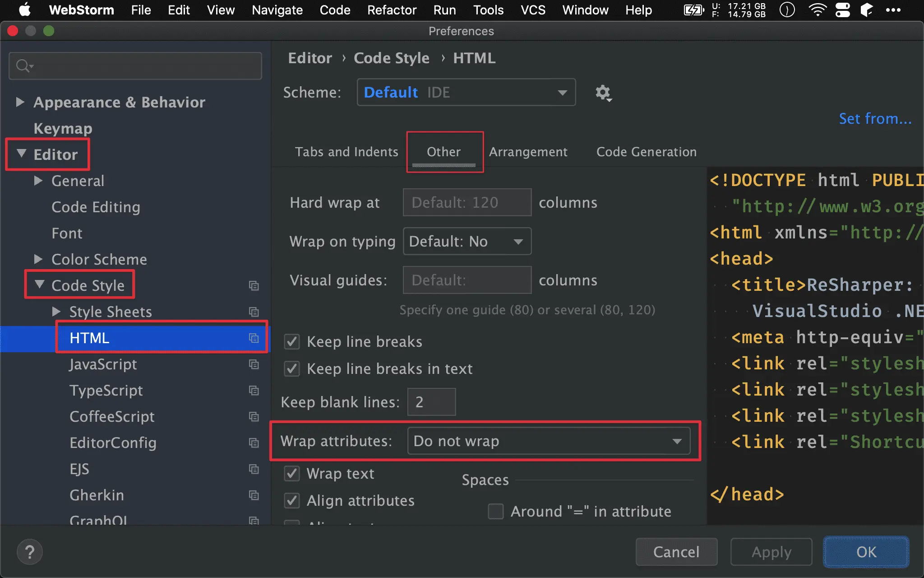The height and width of the screenshot is (578, 924).
Task: Enable Around "=" in attribute
Action: [496, 512]
